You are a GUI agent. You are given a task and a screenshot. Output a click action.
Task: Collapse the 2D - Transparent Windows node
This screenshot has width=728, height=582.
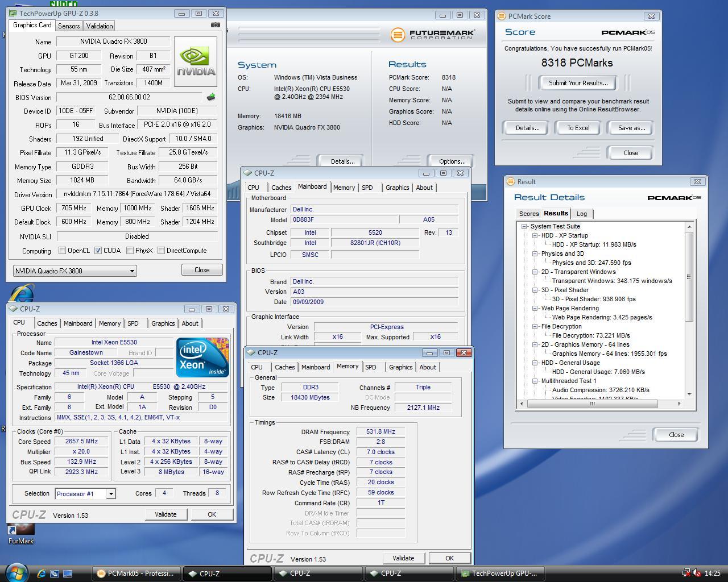coord(535,272)
